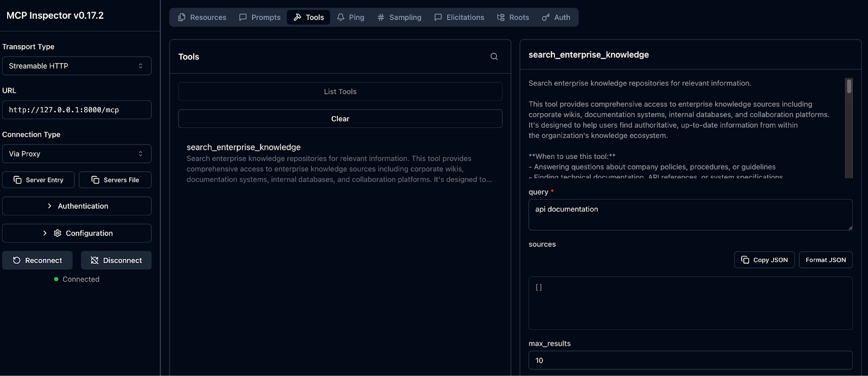Switch to the Prompts tab
The height and width of the screenshot is (376, 868).
(x=260, y=17)
